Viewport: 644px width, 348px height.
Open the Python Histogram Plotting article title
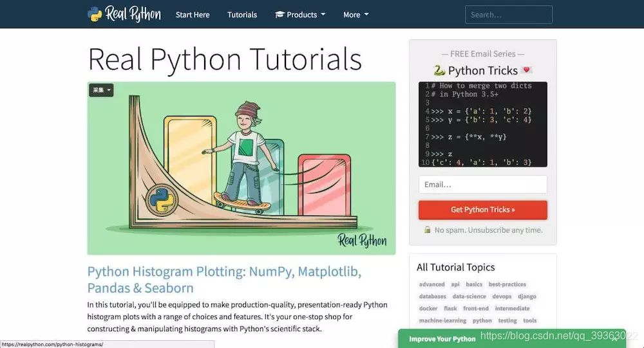pos(224,279)
